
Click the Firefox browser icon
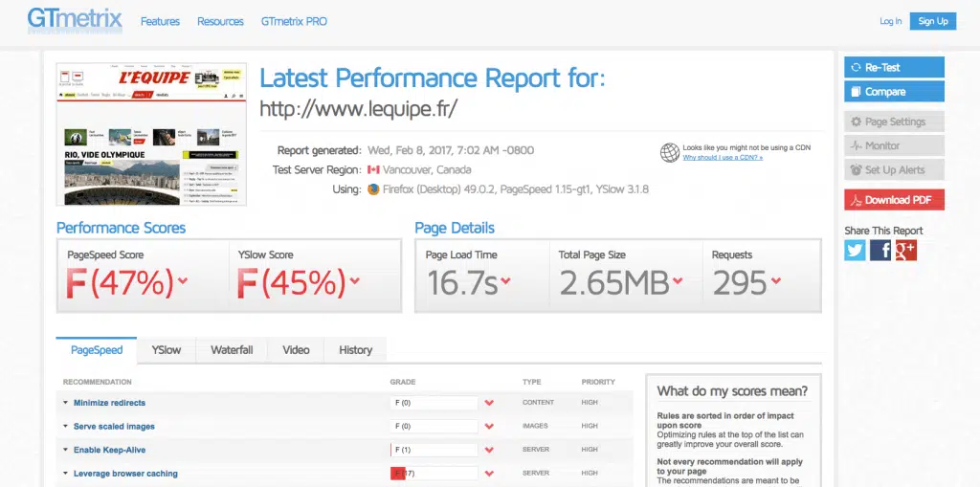coord(373,189)
